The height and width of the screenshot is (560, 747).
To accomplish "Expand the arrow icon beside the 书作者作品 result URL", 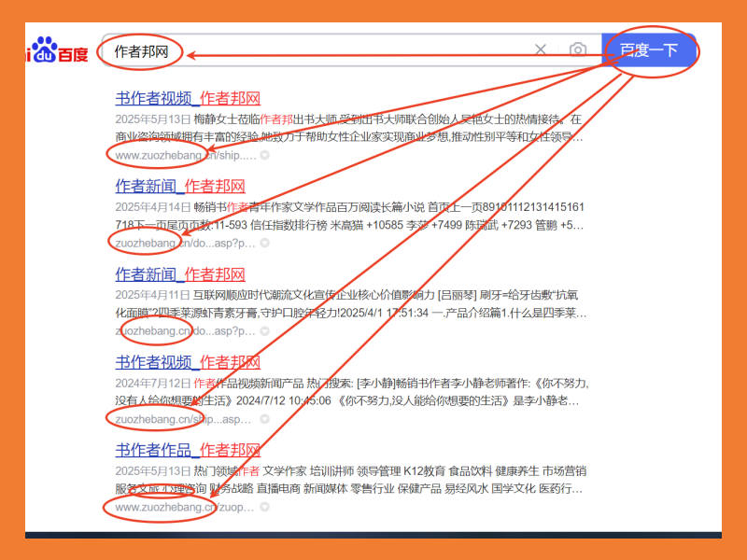I will (x=265, y=507).
